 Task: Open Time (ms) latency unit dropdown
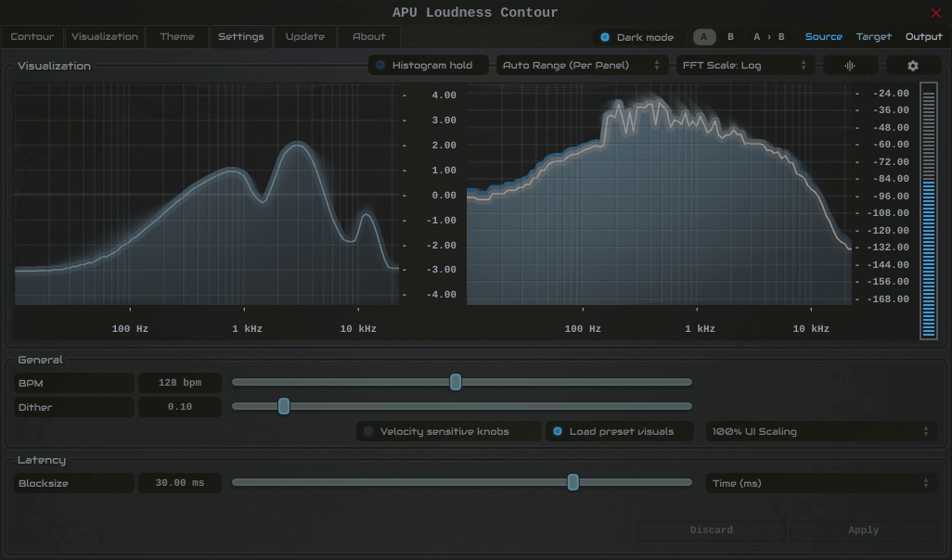click(x=821, y=484)
